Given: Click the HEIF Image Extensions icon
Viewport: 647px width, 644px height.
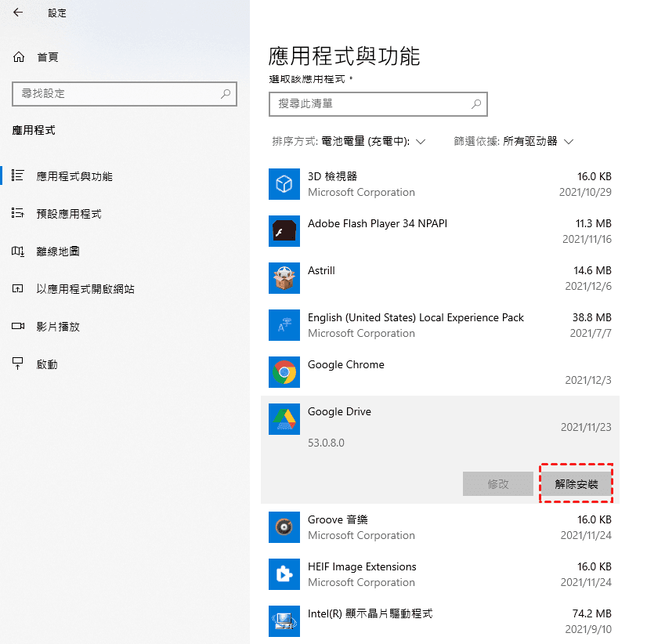Looking at the screenshot, I should click(x=284, y=574).
